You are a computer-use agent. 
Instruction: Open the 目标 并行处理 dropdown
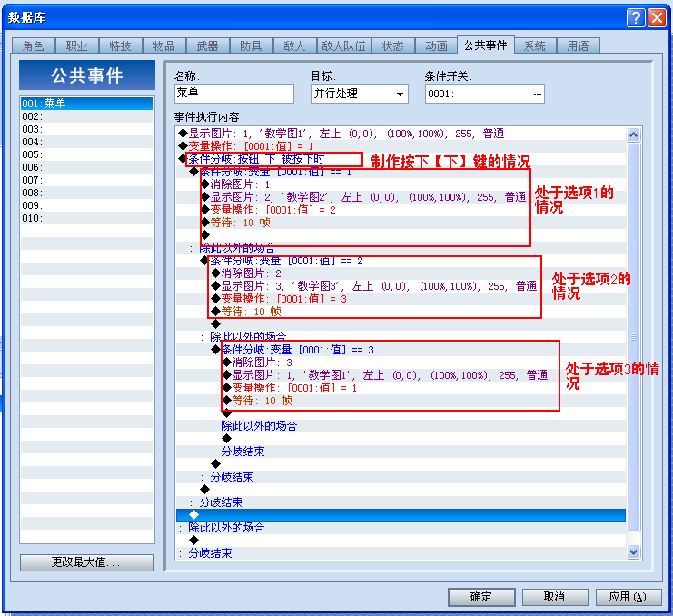point(360,94)
